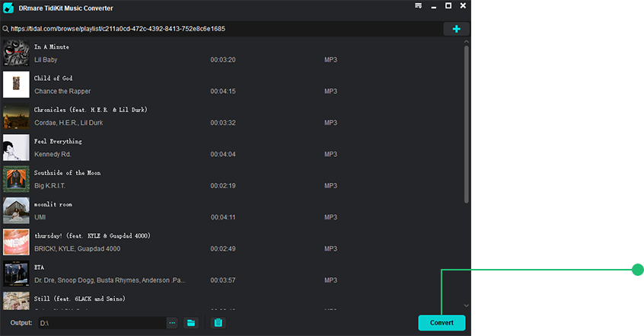Click MP3 format of Feel Everything row

click(330, 154)
